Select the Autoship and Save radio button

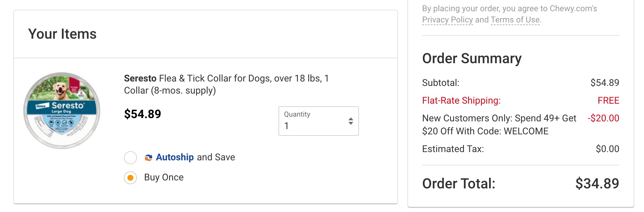(x=130, y=158)
